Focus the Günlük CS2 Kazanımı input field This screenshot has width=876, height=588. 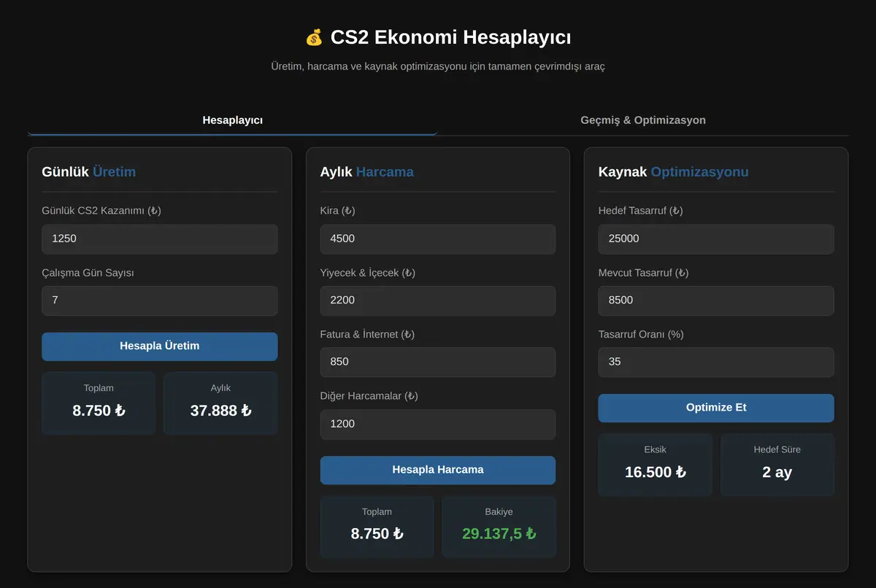point(159,239)
